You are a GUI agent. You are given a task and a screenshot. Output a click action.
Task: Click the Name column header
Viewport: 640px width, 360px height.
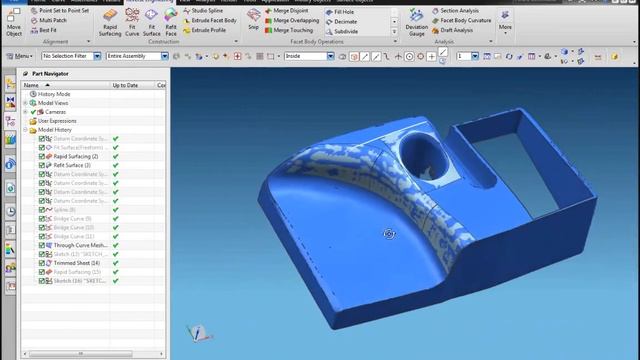click(65, 85)
